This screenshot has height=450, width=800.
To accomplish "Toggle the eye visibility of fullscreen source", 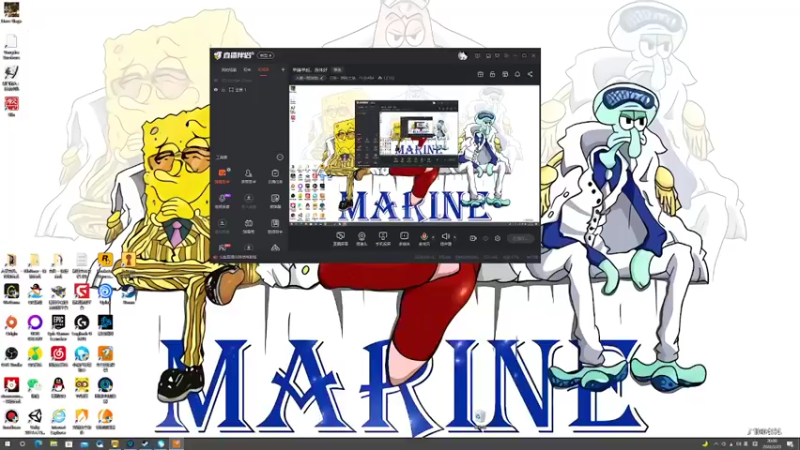I will tap(216, 89).
